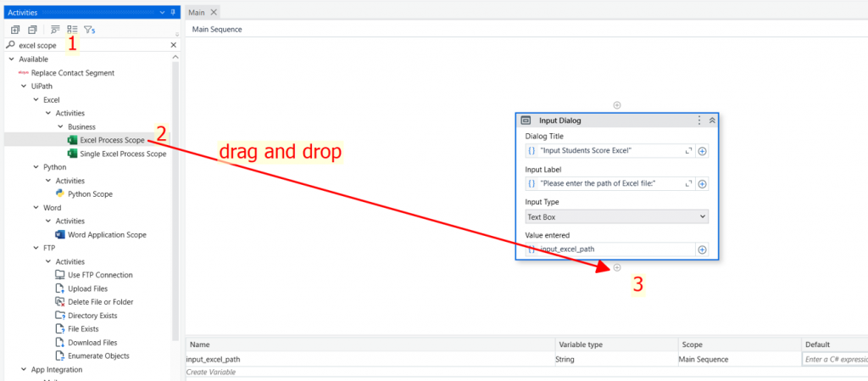The width and height of the screenshot is (868, 381).
Task: Click the Python Scope snake icon
Action: (x=60, y=193)
